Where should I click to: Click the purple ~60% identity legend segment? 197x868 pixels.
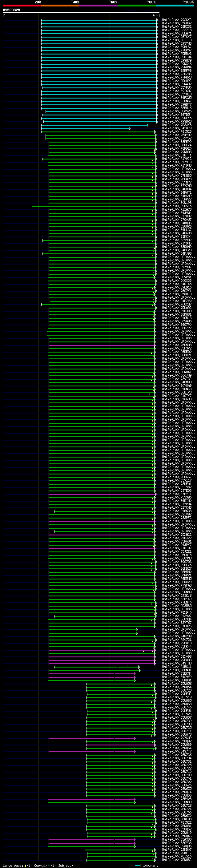[x=99, y=6]
